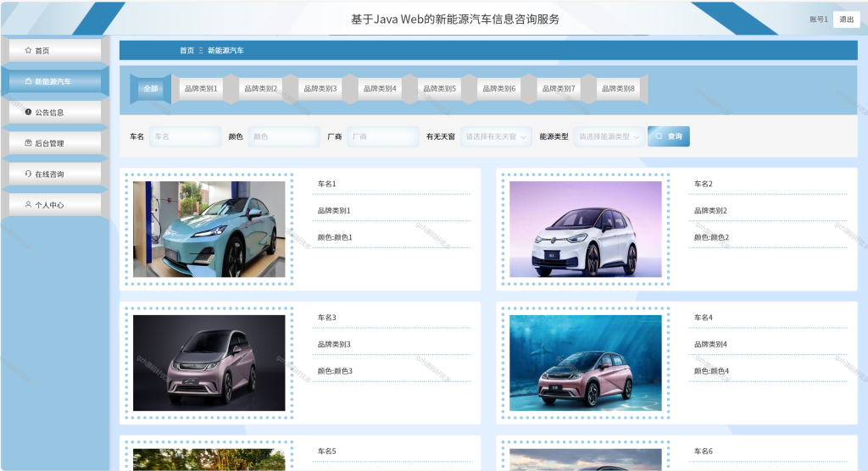Screen dimensions: 868x471
Task: Expand the 有无天窗 dropdown
Action: tap(496, 136)
